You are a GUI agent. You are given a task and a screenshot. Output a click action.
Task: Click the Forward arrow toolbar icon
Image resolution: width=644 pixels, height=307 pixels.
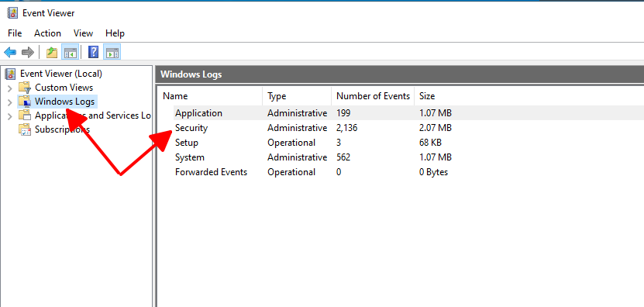pyautogui.click(x=28, y=53)
